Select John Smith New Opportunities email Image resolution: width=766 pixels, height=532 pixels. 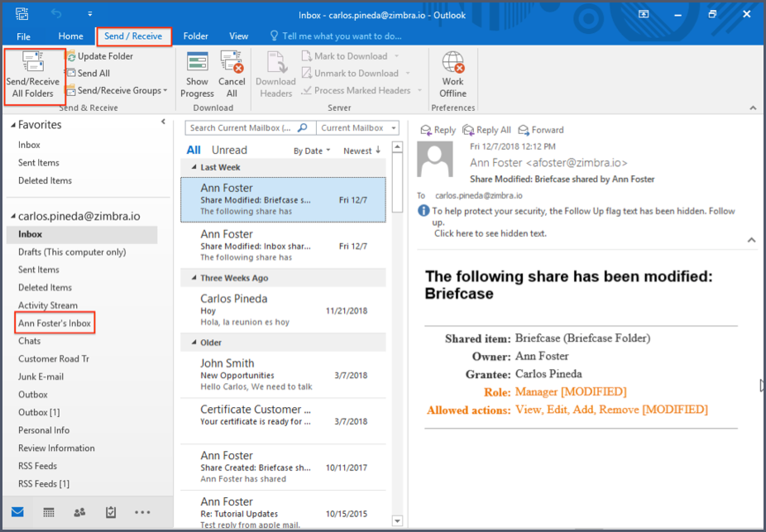tap(284, 375)
